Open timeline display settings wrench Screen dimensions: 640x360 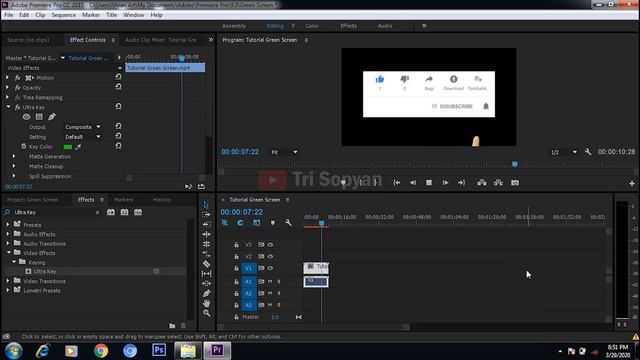288,223
